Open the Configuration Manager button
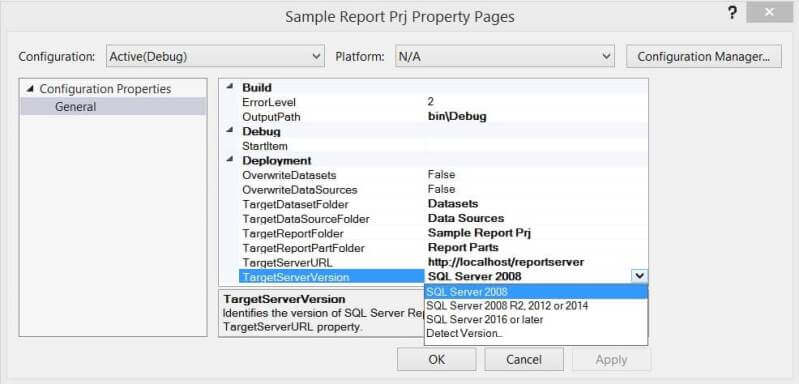799x384 pixels. point(704,57)
